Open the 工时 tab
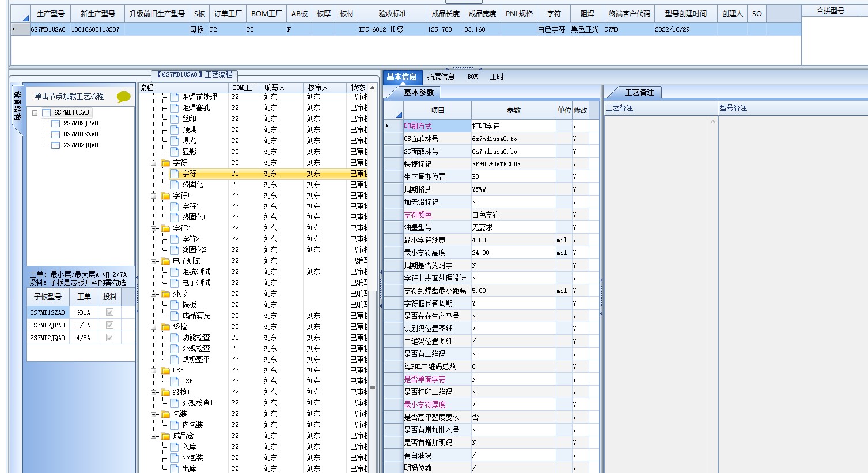 (497, 77)
